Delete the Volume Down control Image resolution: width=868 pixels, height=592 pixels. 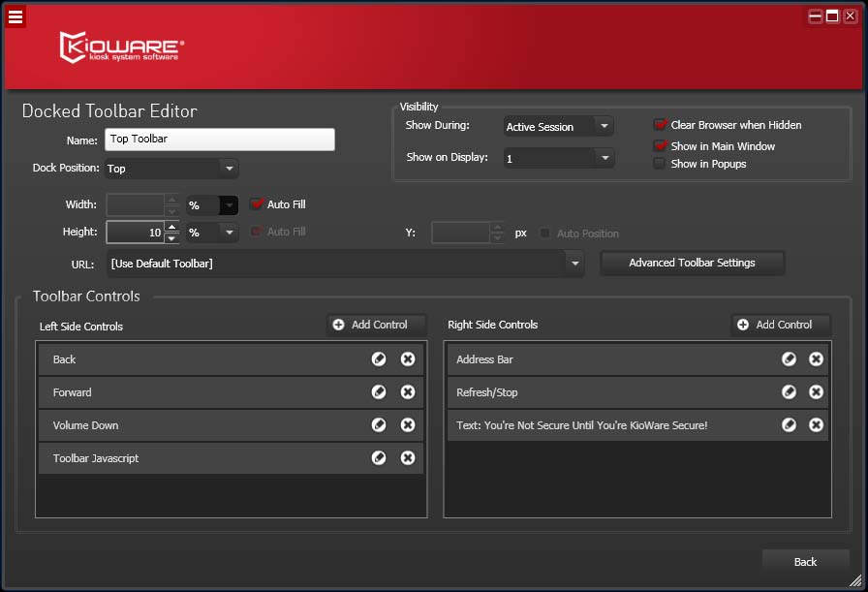[x=408, y=424]
